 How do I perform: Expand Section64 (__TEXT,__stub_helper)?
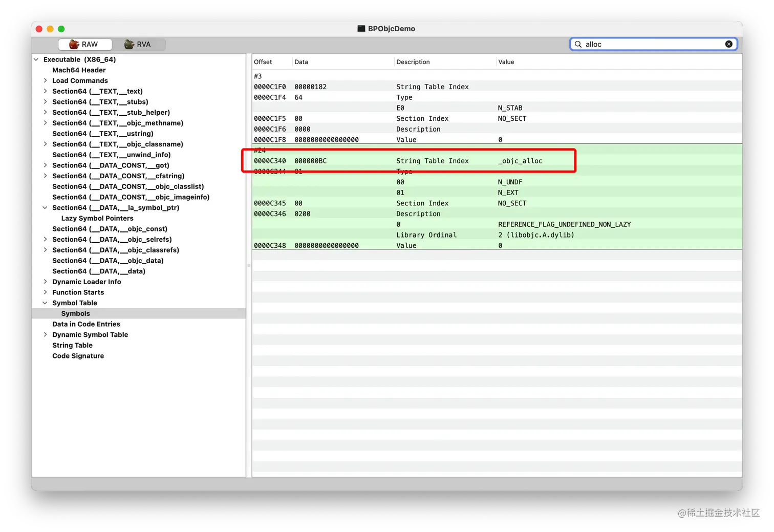45,112
